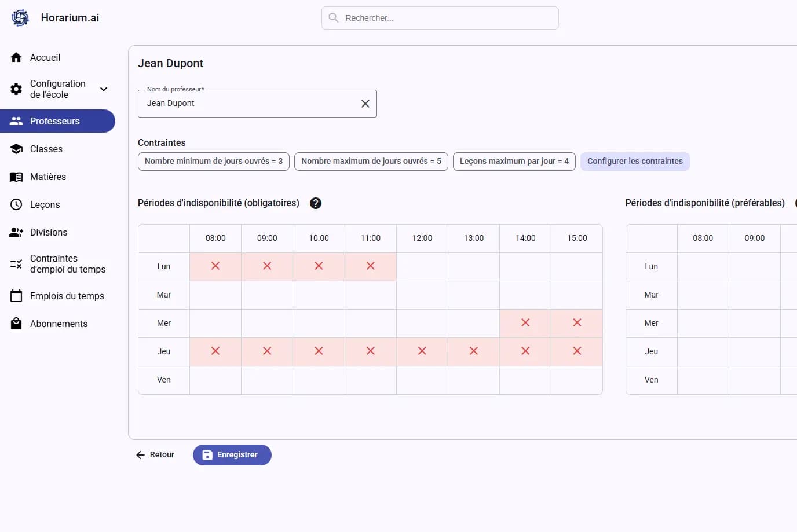Clear the professor name field
Viewport: 797px width, 532px height.
[365, 104]
